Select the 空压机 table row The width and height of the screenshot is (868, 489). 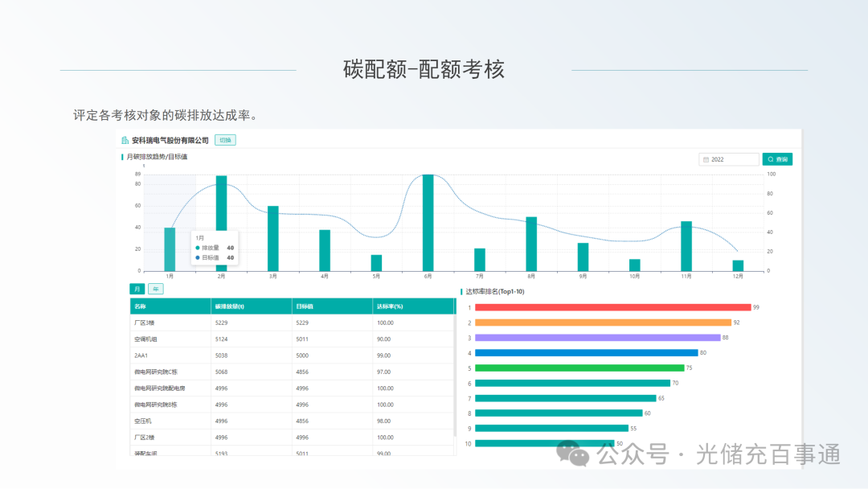[x=292, y=421]
